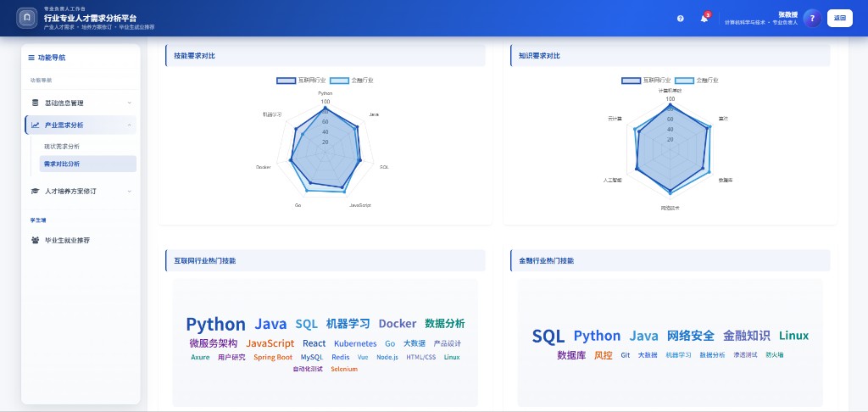Click 防火墙 in the finance word cloud
The height and width of the screenshot is (412, 868).
click(x=775, y=355)
